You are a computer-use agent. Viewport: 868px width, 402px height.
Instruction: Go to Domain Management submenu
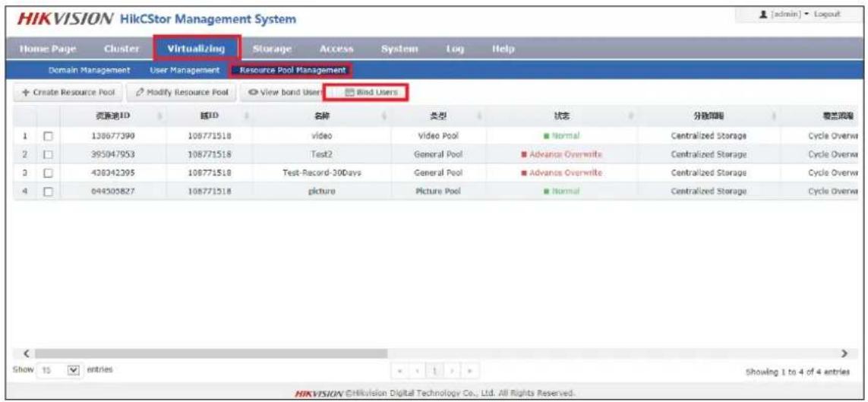tap(89, 71)
